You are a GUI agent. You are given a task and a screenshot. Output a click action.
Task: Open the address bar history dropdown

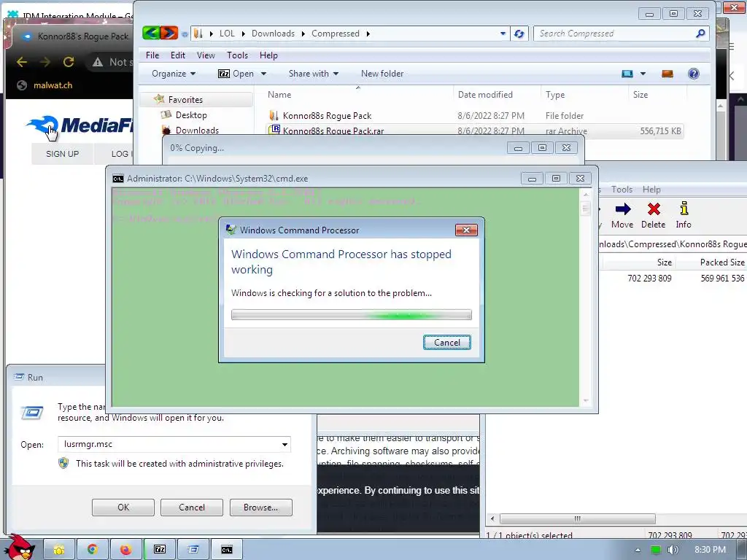point(503,34)
